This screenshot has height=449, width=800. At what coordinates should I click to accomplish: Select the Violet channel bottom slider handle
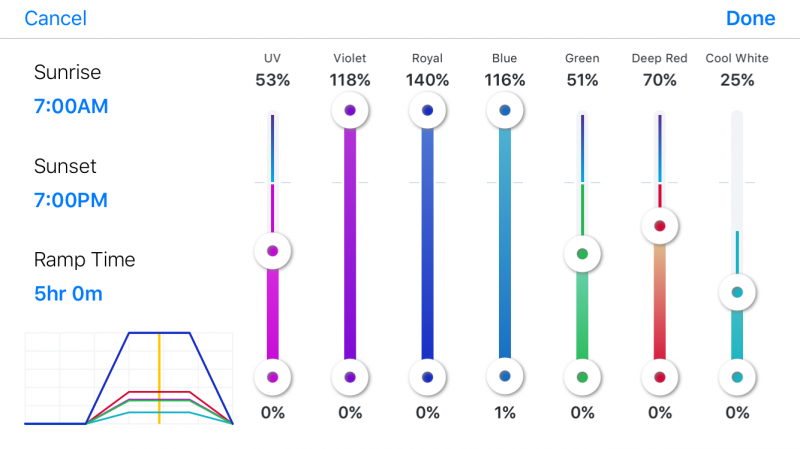[x=350, y=377]
